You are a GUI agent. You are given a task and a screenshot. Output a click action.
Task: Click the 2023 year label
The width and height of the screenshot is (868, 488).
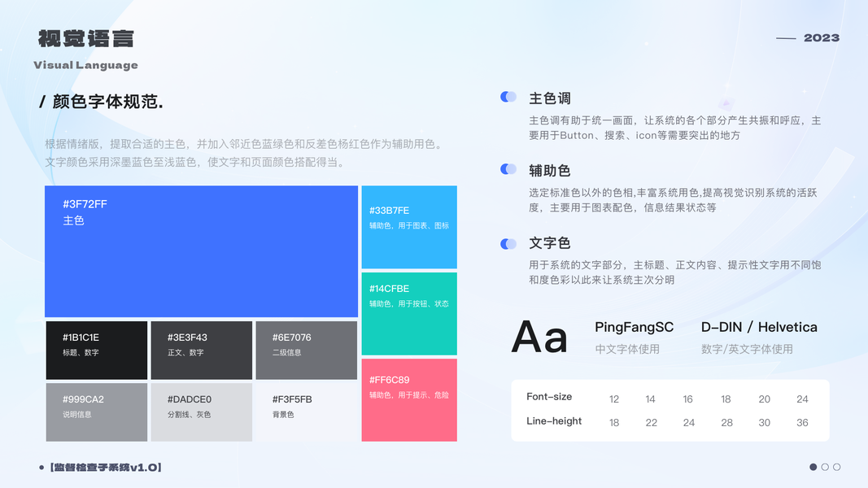[x=822, y=37]
